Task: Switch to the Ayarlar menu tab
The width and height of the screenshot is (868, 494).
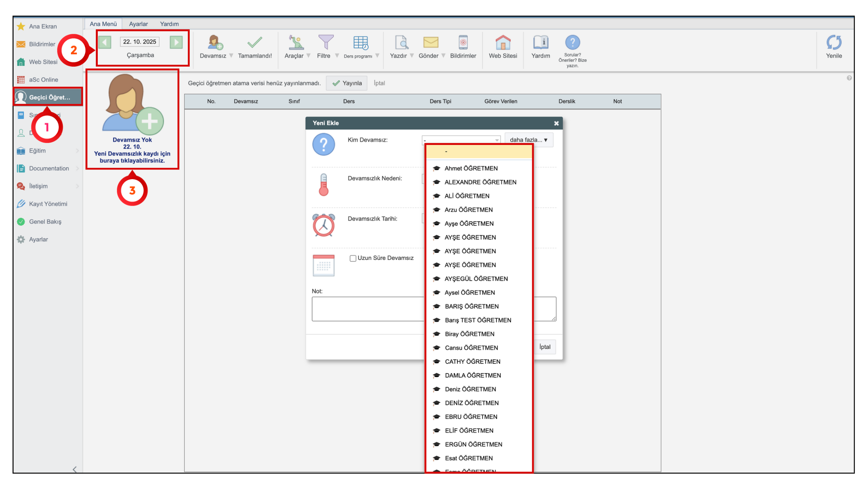Action: [x=138, y=24]
